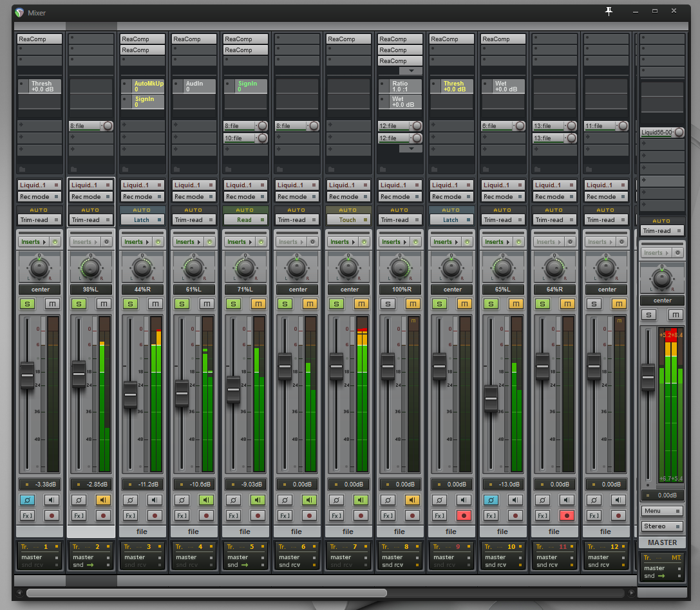Toggle the green monitor speaker on track 5

tap(258, 500)
